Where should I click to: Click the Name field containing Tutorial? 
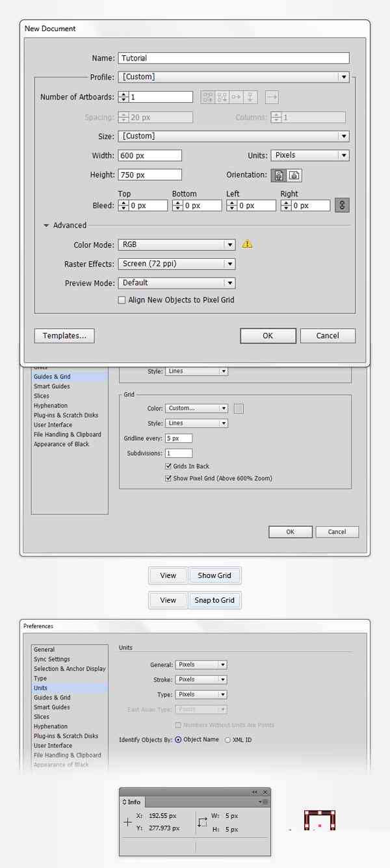click(234, 58)
